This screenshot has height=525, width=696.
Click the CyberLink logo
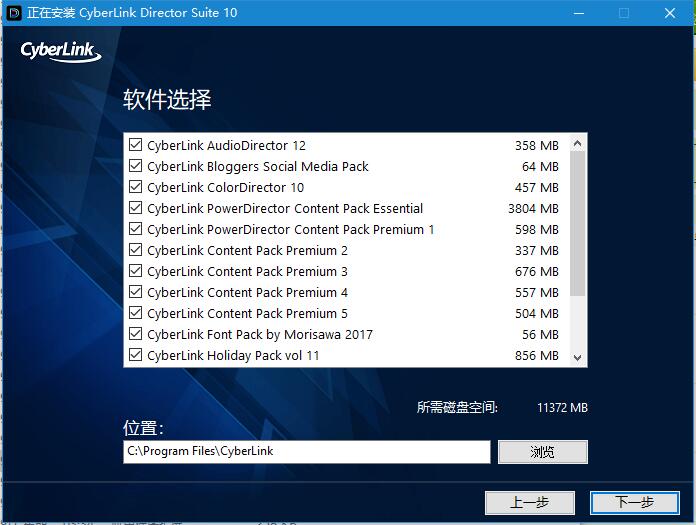61,51
